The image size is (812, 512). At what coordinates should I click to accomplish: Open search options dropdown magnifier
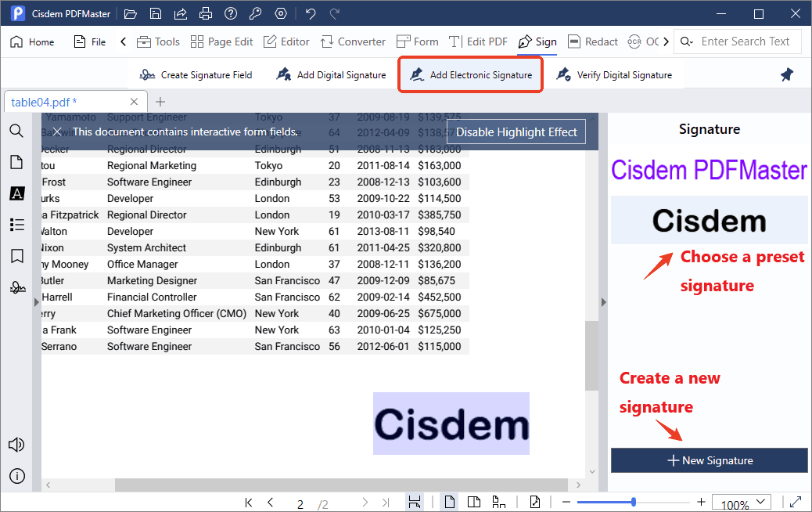click(687, 41)
